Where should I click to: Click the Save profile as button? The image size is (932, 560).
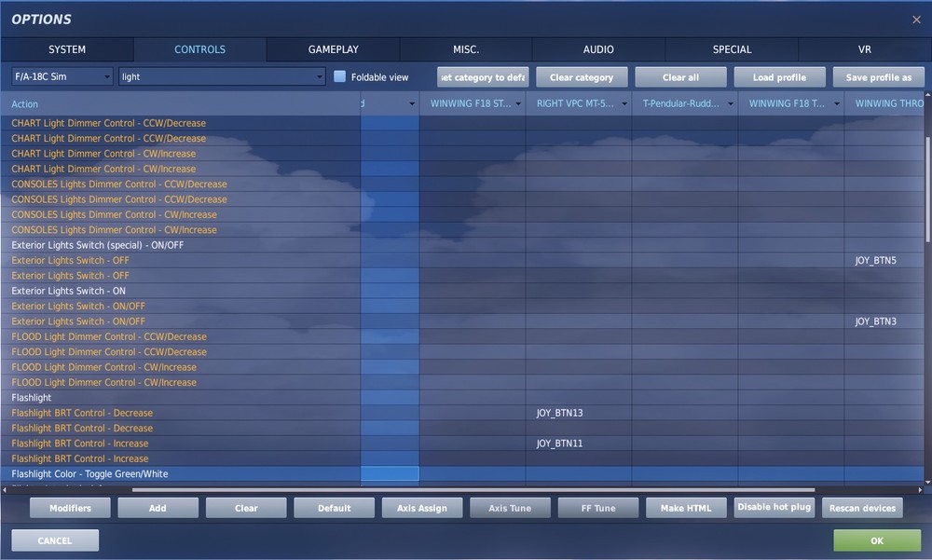click(x=879, y=77)
